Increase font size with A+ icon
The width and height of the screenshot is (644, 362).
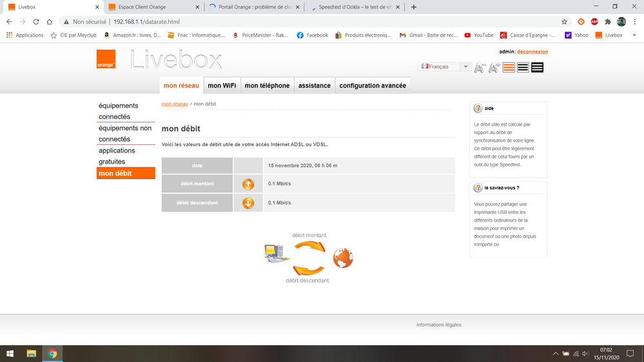494,67
